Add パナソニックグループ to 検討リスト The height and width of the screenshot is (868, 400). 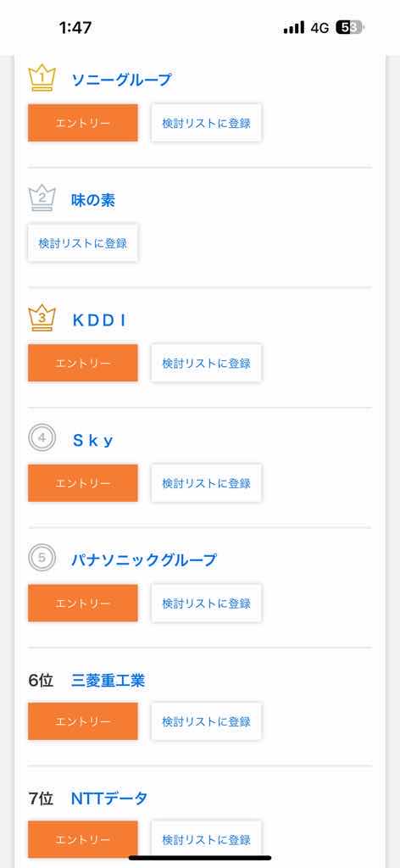coord(207,603)
